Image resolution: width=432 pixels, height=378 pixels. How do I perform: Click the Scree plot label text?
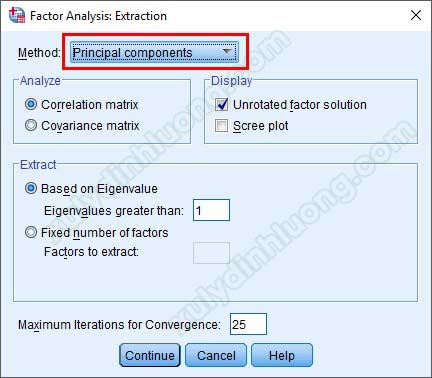coord(261,126)
